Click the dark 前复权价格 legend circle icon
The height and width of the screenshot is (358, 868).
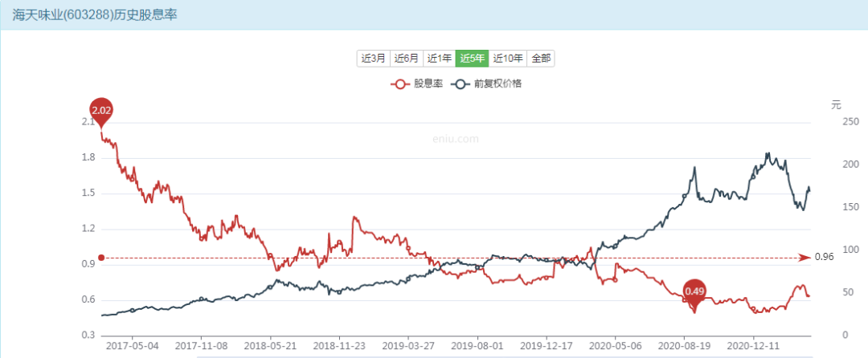pyautogui.click(x=461, y=84)
